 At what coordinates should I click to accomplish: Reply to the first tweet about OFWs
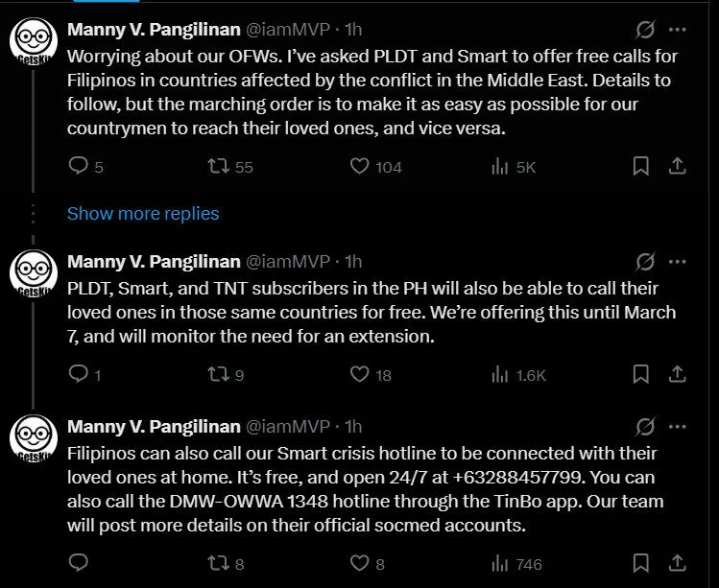click(79, 167)
